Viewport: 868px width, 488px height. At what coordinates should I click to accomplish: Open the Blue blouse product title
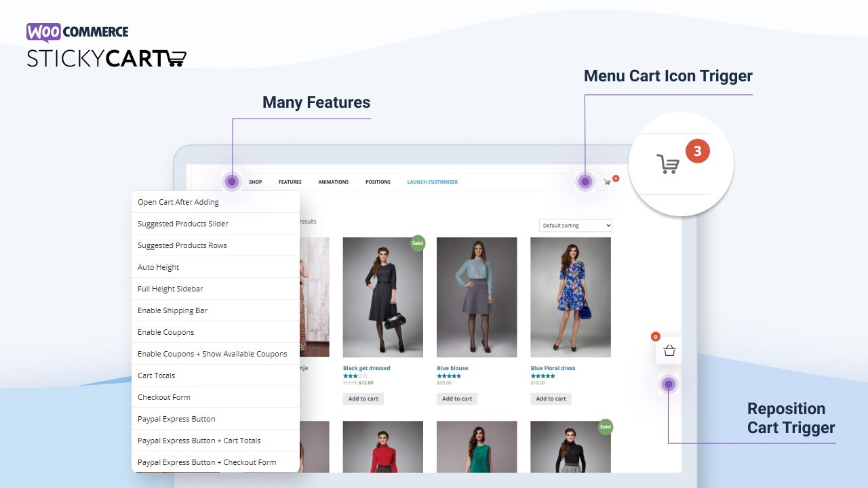pyautogui.click(x=452, y=368)
